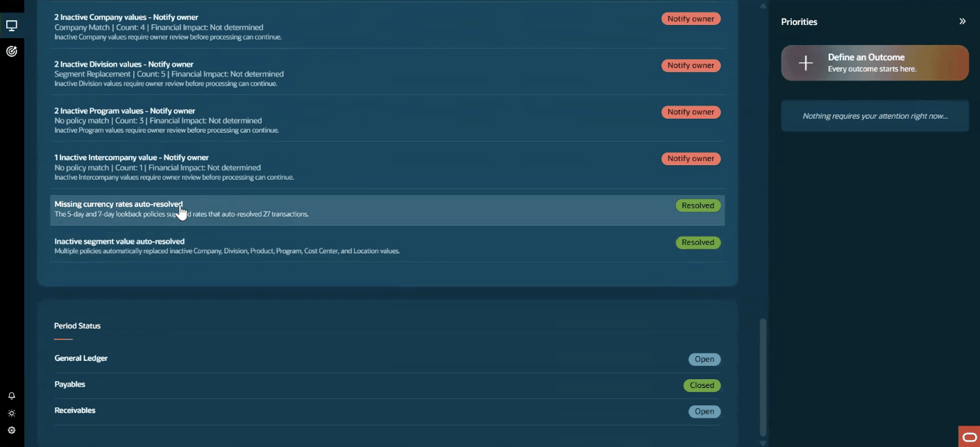Toggle the brightness theme icon
This screenshot has height=447, width=980.
[12, 413]
